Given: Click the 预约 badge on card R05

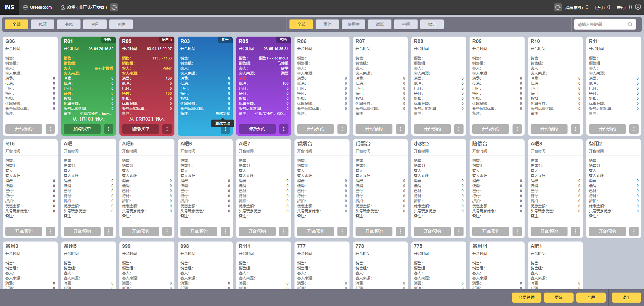Looking at the screenshot, I should [x=283, y=40].
